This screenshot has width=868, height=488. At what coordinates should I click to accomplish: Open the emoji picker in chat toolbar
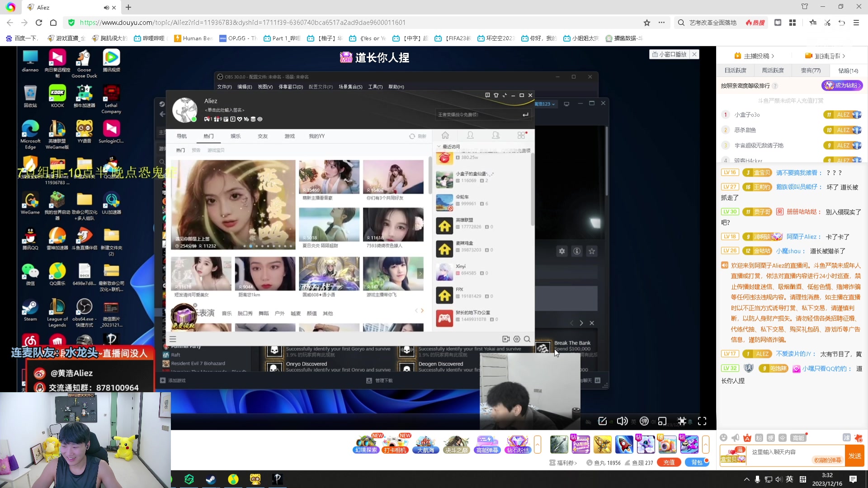coord(723,437)
